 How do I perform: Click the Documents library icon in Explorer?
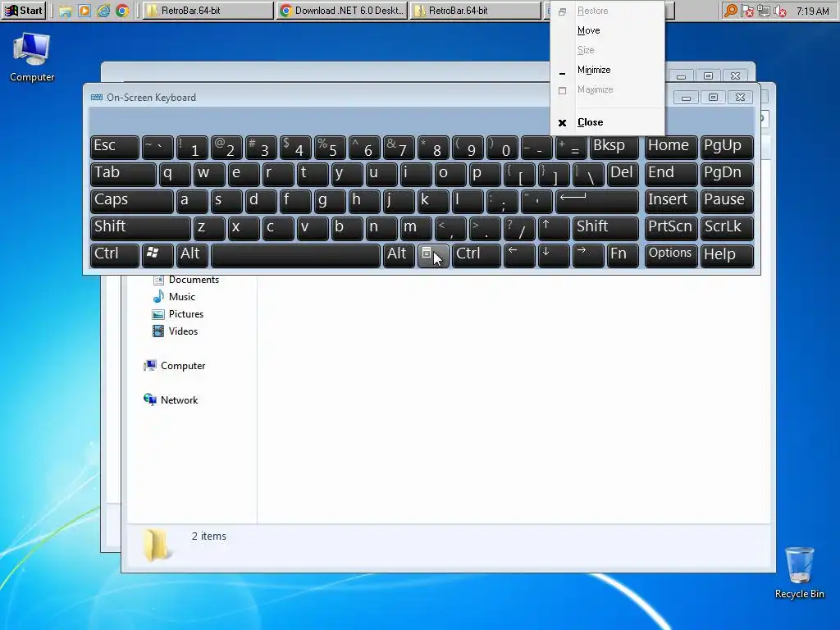click(158, 280)
